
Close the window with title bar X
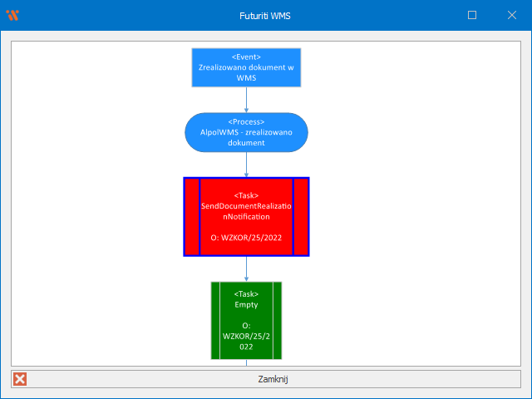(511, 15)
